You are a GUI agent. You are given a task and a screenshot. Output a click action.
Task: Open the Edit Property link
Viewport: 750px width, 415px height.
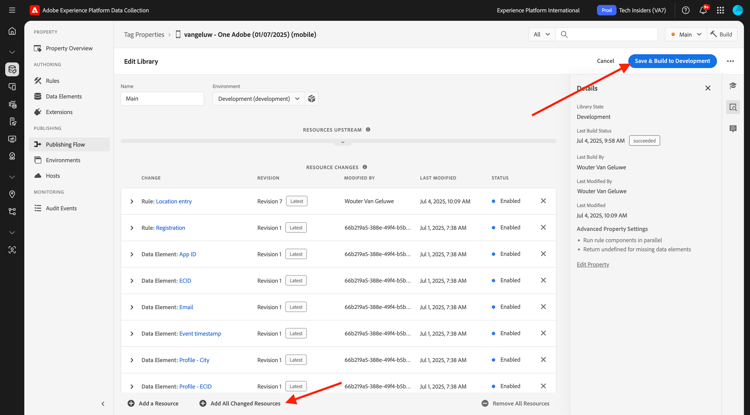click(x=593, y=265)
